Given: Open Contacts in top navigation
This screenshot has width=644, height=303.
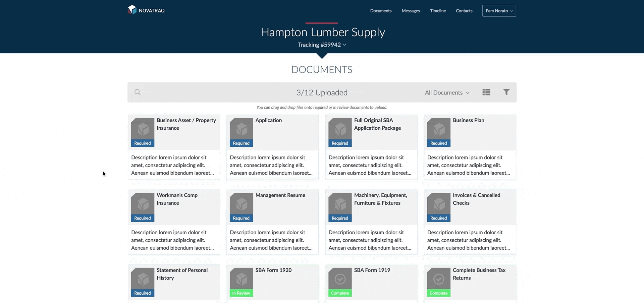Looking at the screenshot, I should 464,11.
